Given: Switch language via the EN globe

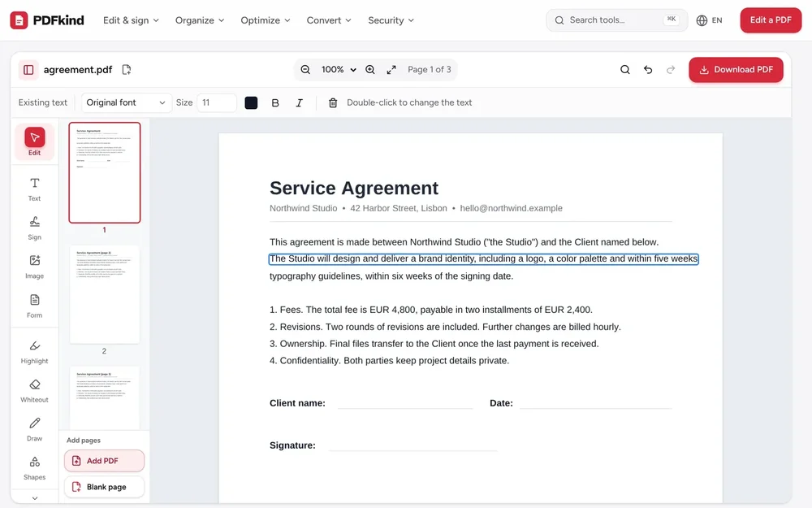Looking at the screenshot, I should 709,20.
